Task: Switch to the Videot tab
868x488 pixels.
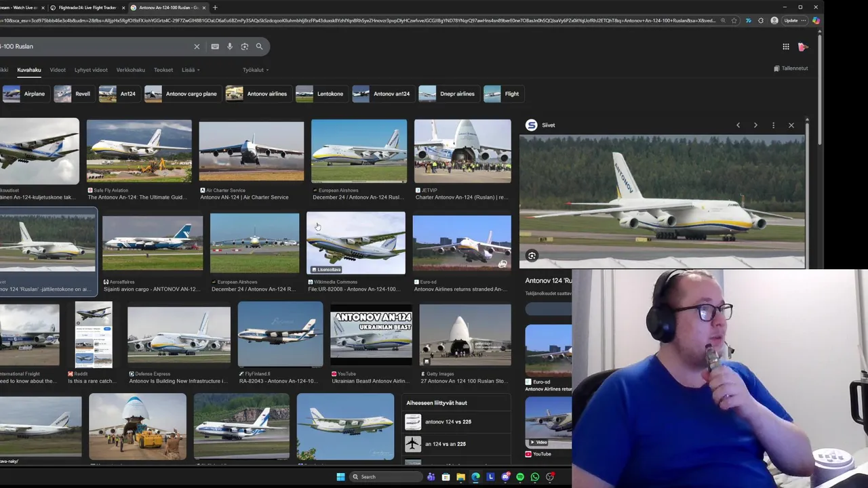Action: pyautogui.click(x=58, y=70)
